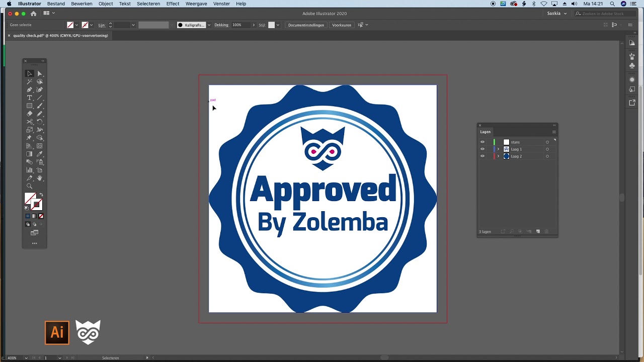Open the Bewerken menu
The image size is (644, 362).
82,4
